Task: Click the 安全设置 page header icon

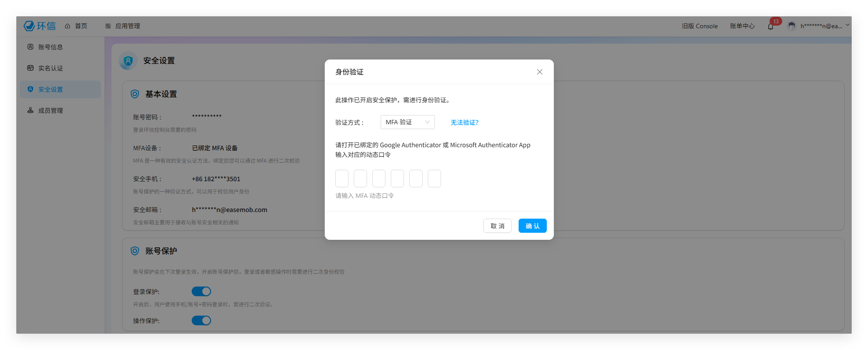Action: pos(128,61)
